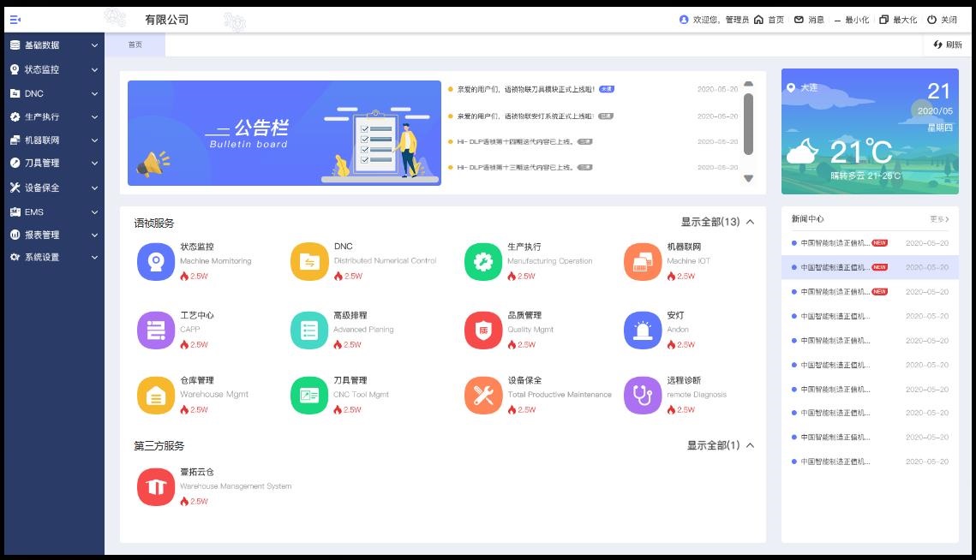The image size is (976, 560).
Task: Open the 仓库管理 Warehouse Mgmt icon
Action: tap(155, 396)
